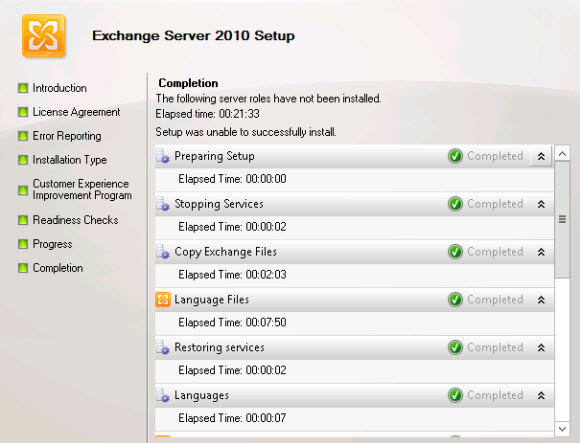Click the Exchange Server logo icon
Viewport: 580px width, 443px height.
(44, 36)
